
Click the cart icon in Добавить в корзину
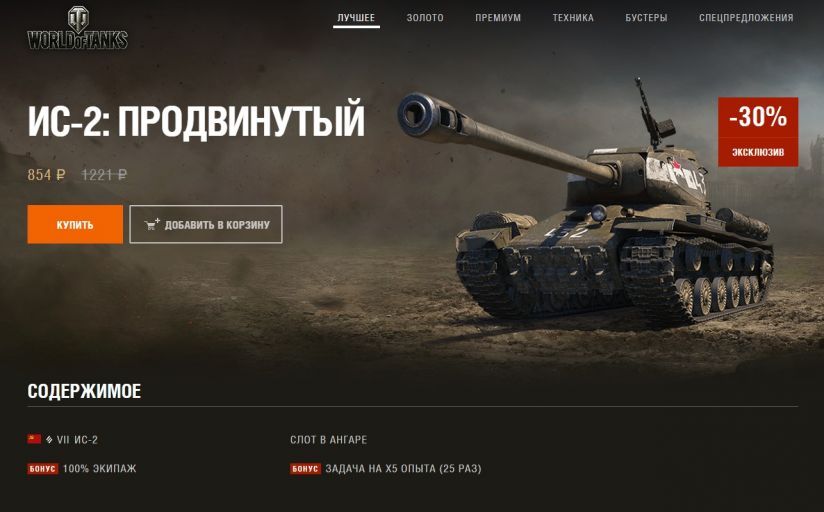click(x=152, y=224)
